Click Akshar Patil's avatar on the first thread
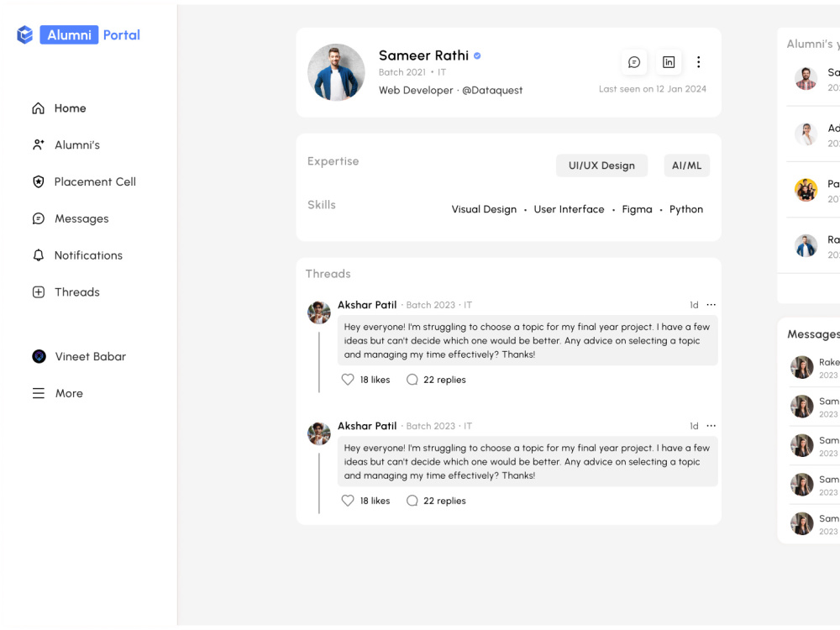The height and width of the screenshot is (630, 840). [318, 312]
